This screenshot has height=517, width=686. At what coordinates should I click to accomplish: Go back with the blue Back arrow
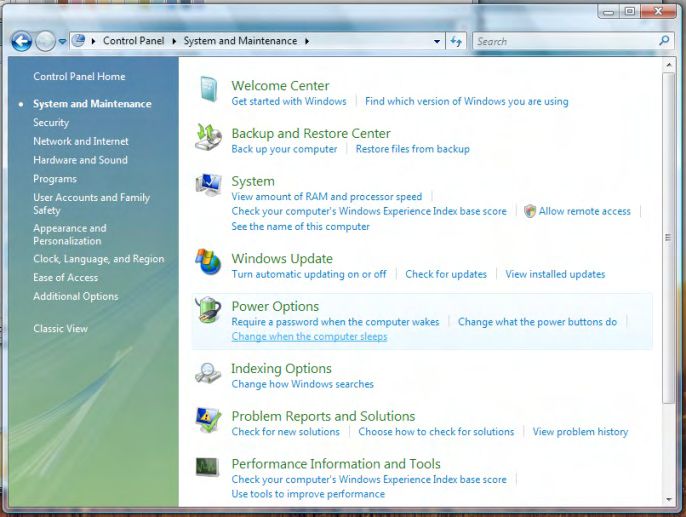21,42
